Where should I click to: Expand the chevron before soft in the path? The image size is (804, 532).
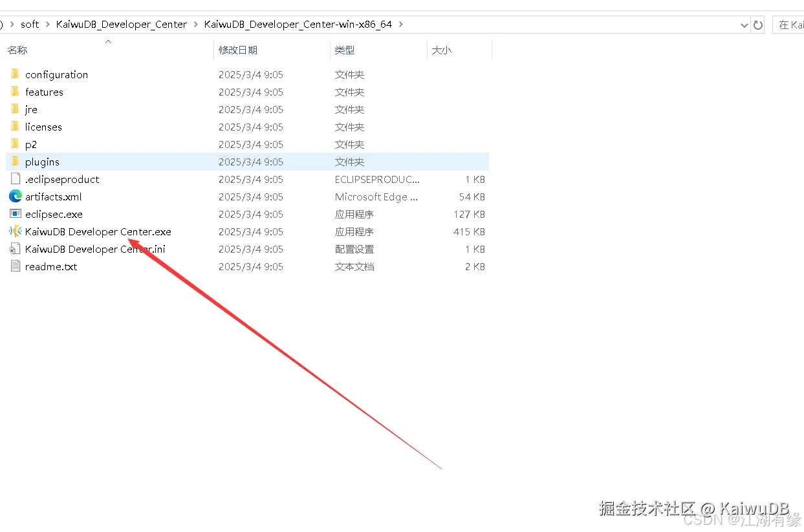point(12,25)
